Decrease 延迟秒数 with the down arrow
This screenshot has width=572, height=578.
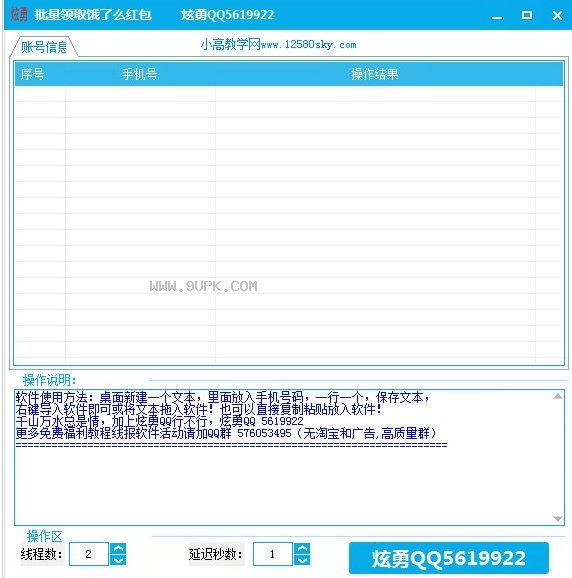coord(302,560)
